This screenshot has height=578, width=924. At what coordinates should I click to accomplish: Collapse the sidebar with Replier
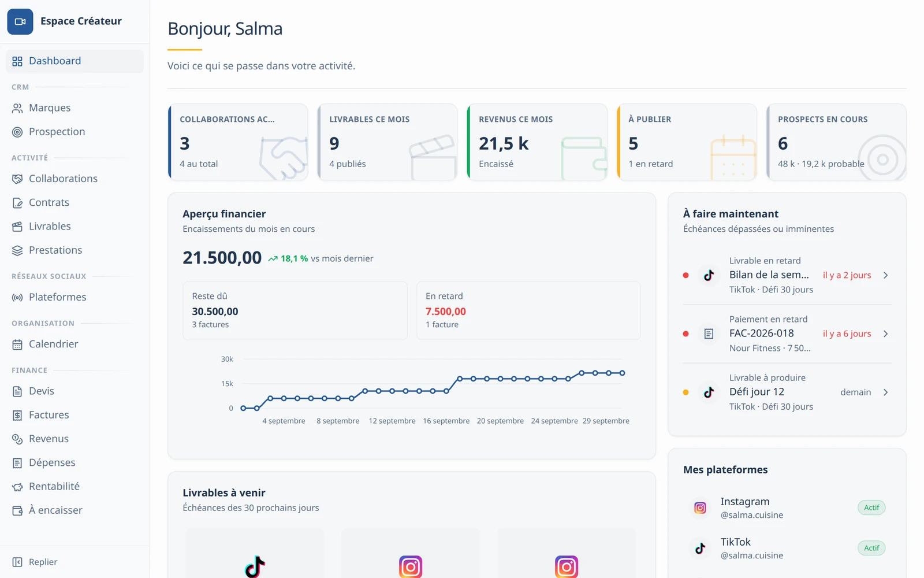(74, 562)
